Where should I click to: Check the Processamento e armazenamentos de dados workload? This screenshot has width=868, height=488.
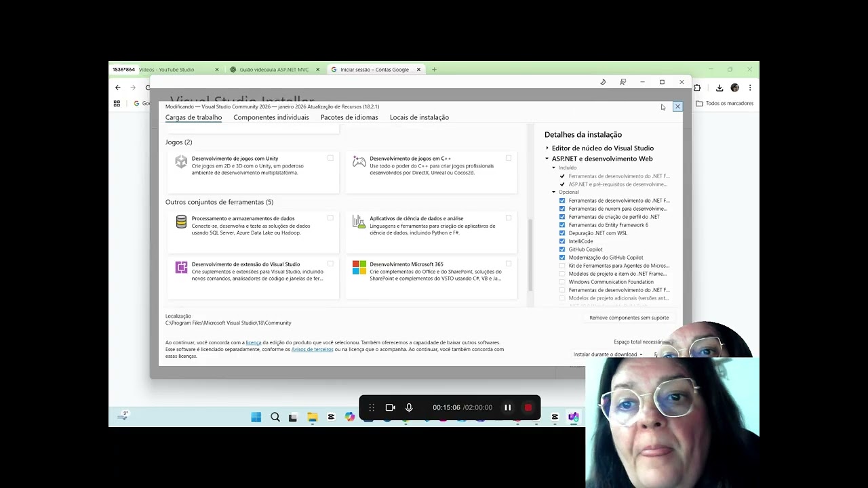[x=330, y=218]
